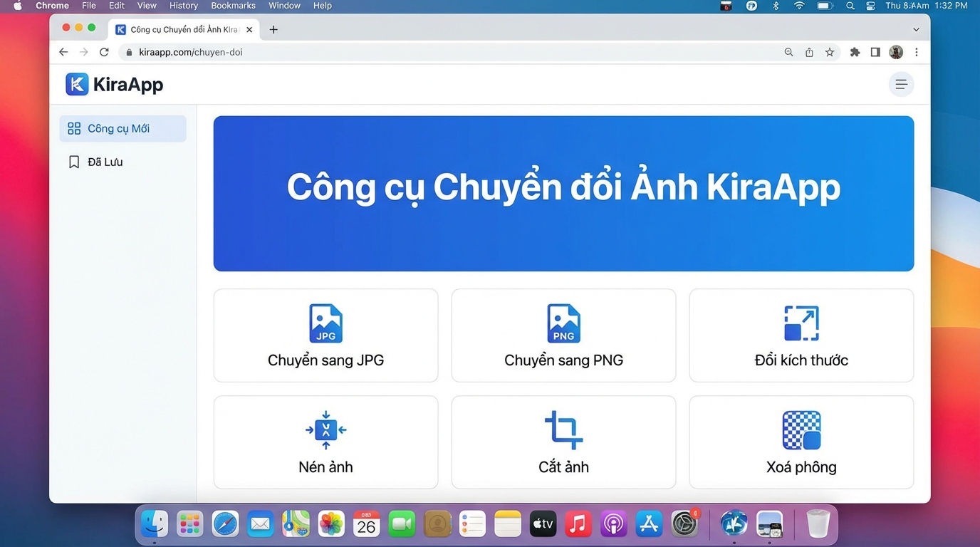
Task: Select the "Nén ảnh" compression icon
Action: pyautogui.click(x=325, y=429)
